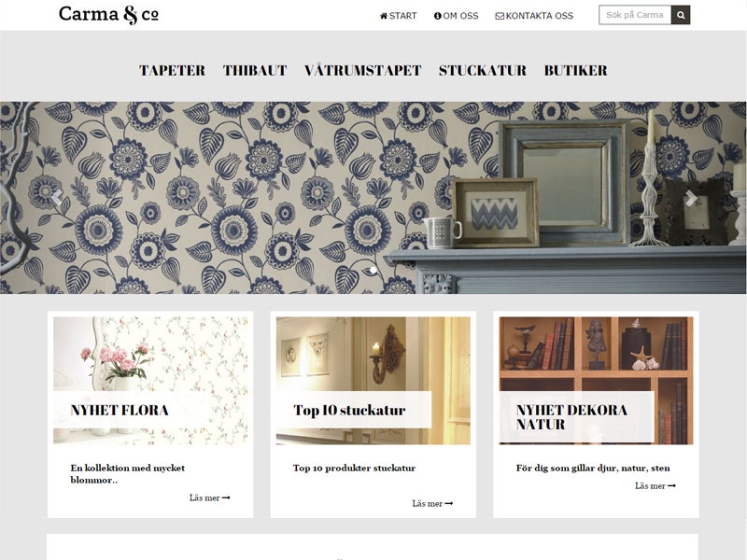Open the STUCKATUR menu item
This screenshot has width=747, height=560.
tap(483, 71)
